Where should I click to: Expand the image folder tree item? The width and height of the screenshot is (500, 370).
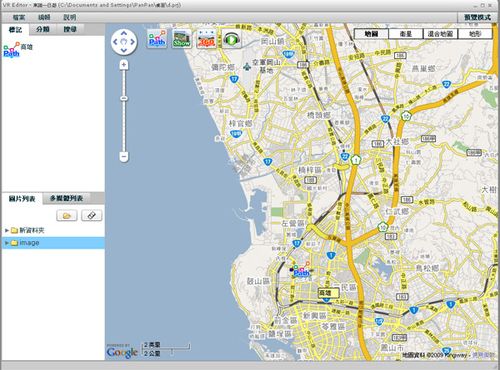pos(6,243)
